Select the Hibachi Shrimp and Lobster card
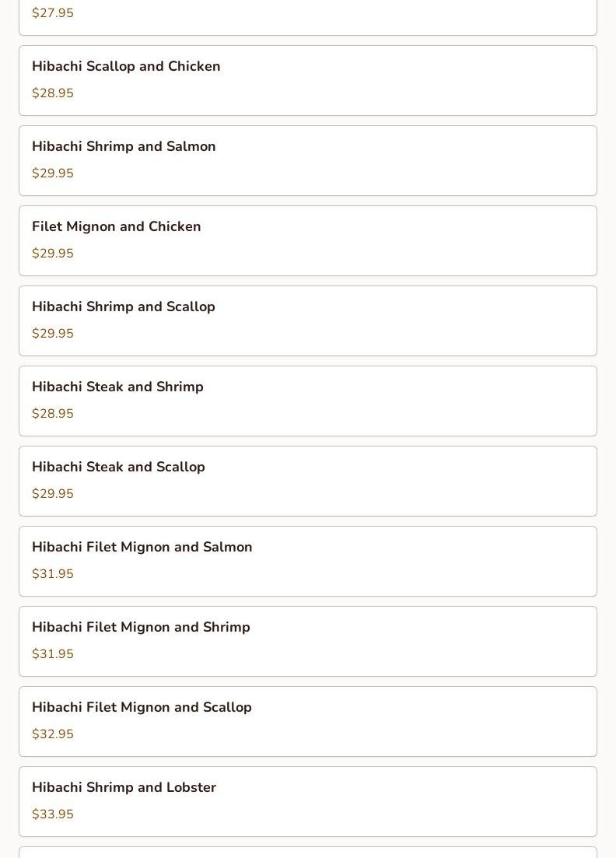The height and width of the screenshot is (858, 616). [x=124, y=788]
